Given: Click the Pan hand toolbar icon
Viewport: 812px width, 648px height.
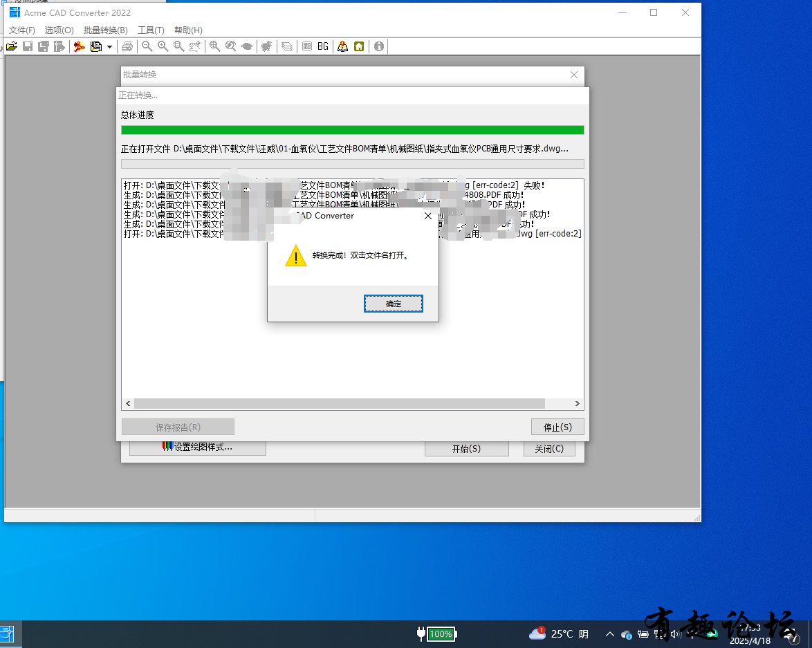Looking at the screenshot, I should [195, 46].
